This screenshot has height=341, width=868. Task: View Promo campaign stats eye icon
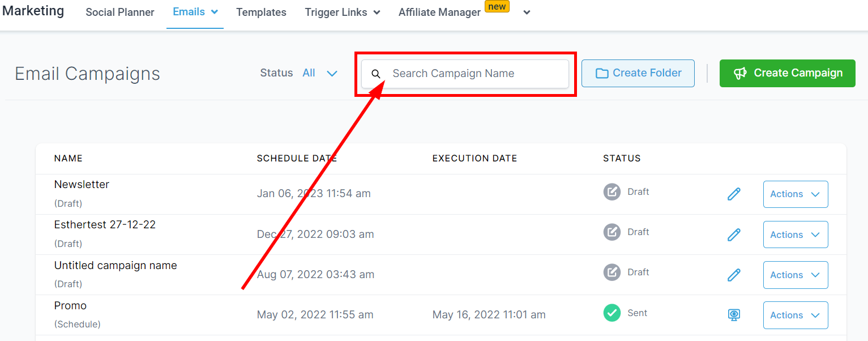click(734, 315)
